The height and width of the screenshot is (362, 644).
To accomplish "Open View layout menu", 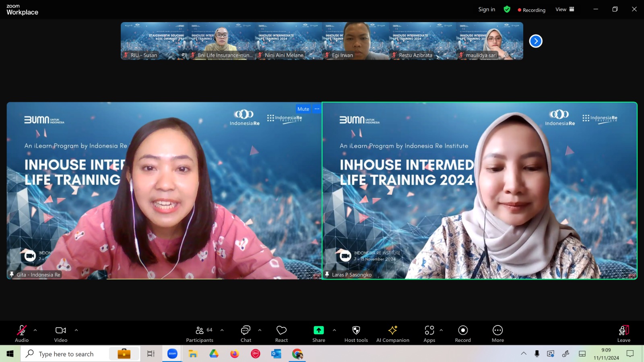I will click(x=565, y=9).
